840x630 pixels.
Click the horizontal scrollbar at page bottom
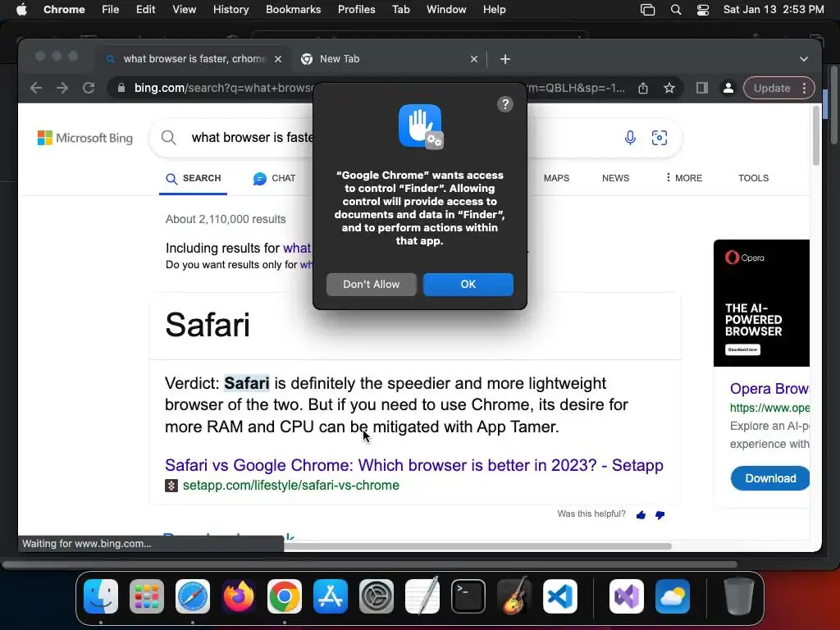tap(477, 546)
